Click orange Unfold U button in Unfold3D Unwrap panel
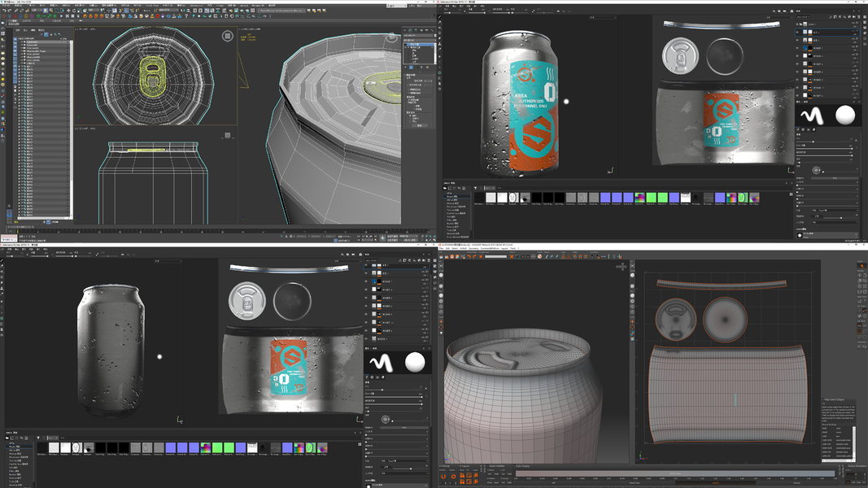The image size is (868, 488). pos(443,477)
